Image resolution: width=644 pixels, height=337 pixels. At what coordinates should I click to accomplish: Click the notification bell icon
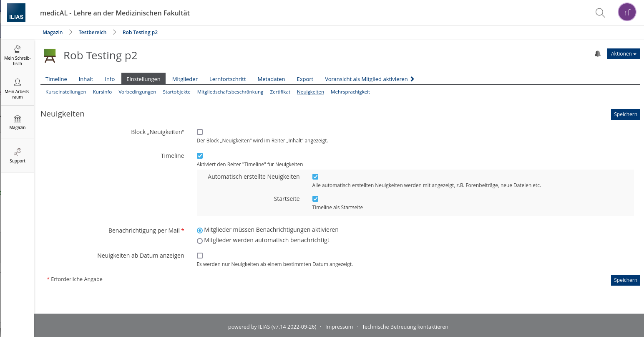(597, 54)
